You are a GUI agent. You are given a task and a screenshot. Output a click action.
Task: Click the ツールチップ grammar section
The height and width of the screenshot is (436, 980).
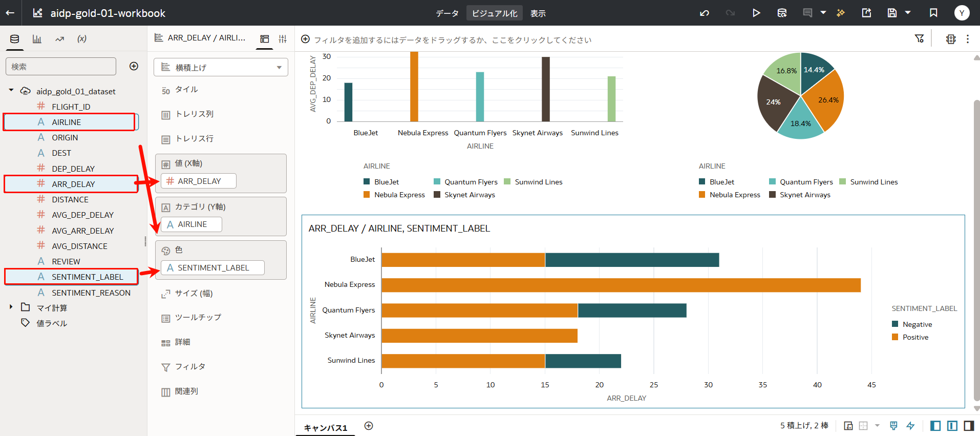pos(198,317)
